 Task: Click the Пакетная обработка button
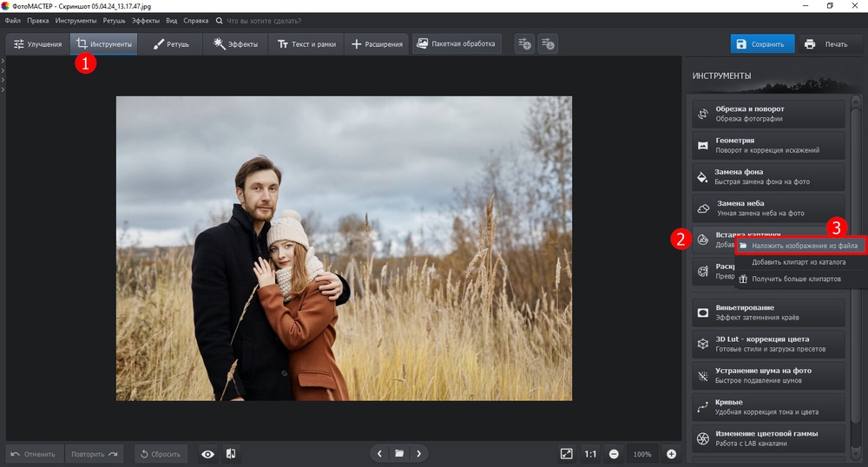click(x=457, y=43)
